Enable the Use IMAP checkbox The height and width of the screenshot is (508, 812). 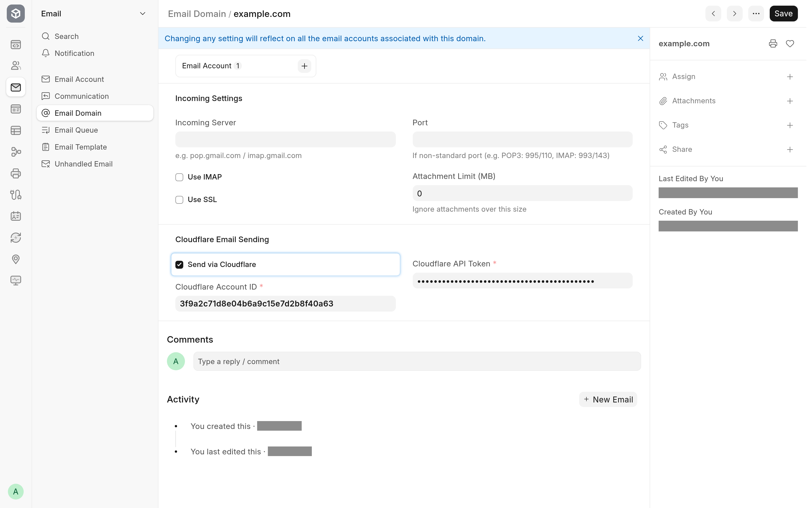[179, 177]
